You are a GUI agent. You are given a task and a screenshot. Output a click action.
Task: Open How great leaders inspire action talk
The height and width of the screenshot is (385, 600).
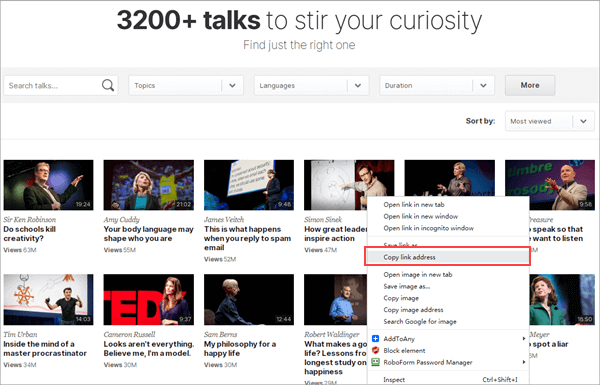(336, 233)
